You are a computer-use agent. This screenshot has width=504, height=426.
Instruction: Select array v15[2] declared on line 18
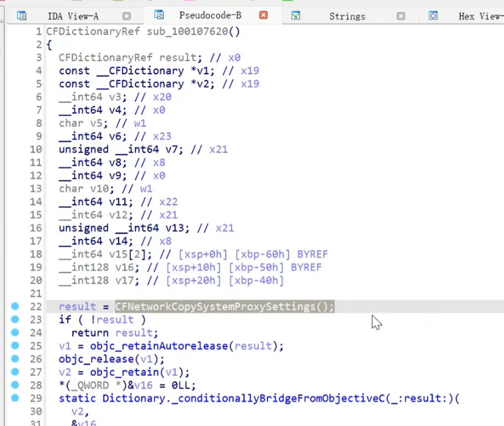tap(128, 254)
